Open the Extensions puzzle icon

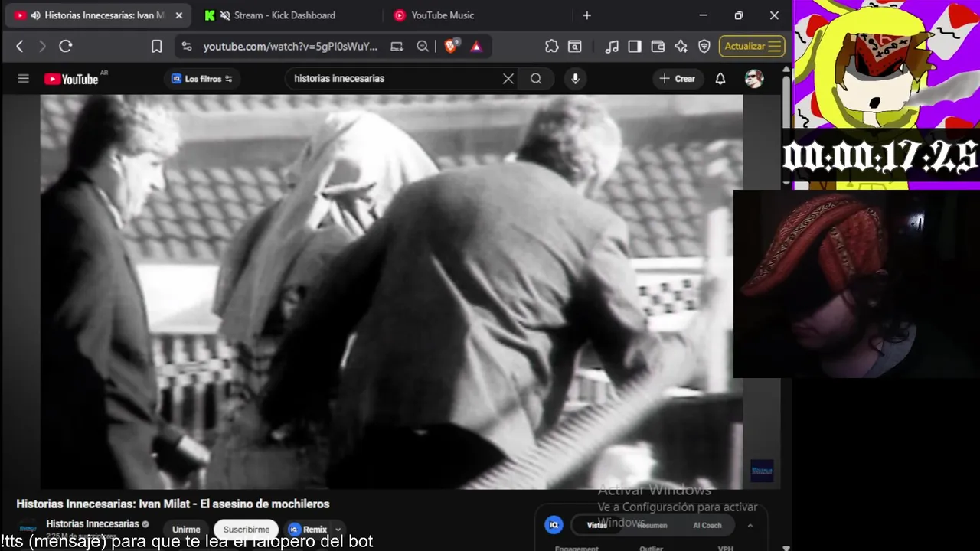552,47
